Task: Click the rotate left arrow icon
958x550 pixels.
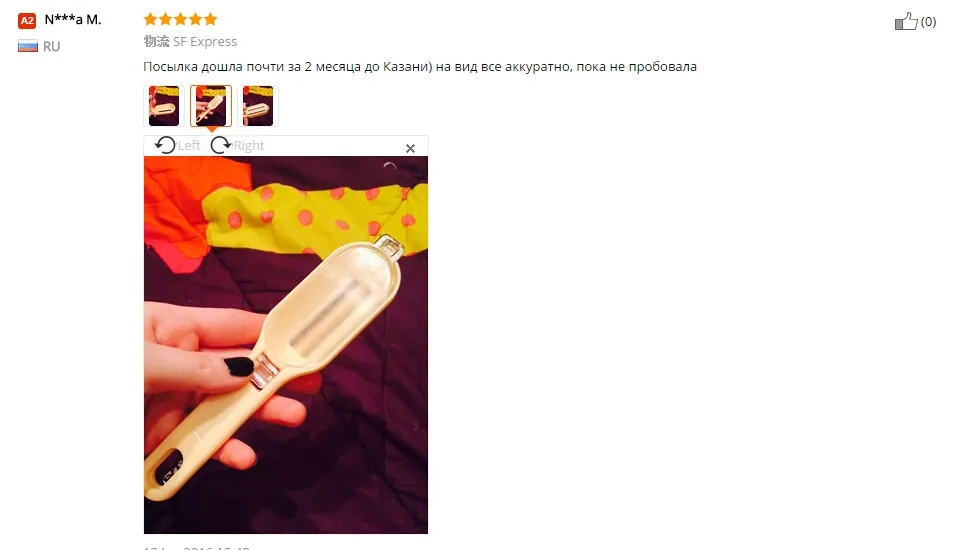Action: [x=165, y=145]
